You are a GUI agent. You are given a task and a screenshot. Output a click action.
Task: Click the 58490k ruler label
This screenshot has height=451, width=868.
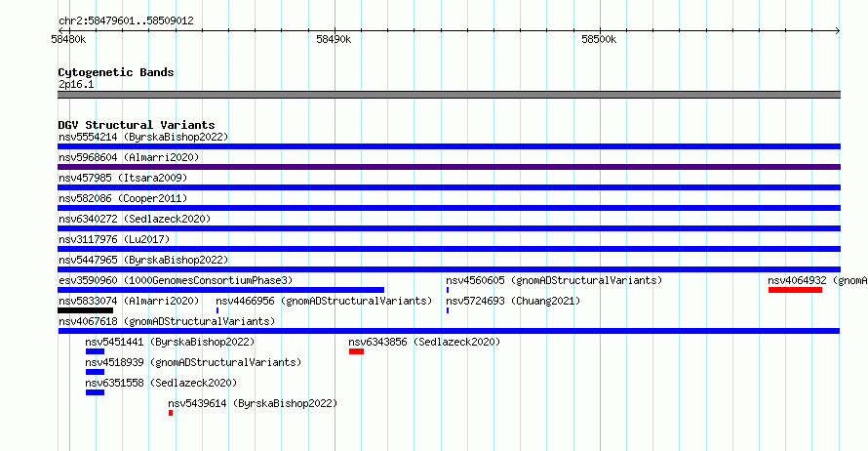click(334, 39)
